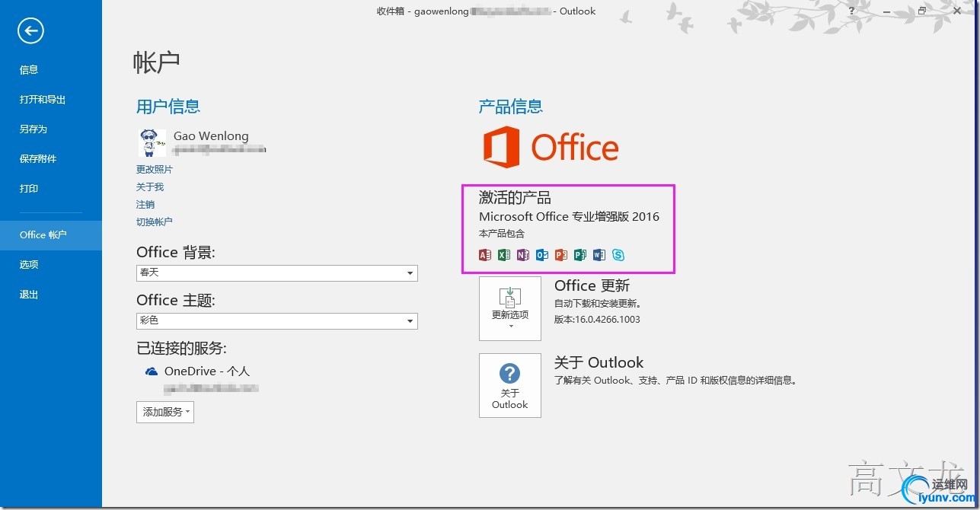Viewport: 980px width, 510px height.
Task: Click the Publisher icon in product list
Action: (x=580, y=255)
